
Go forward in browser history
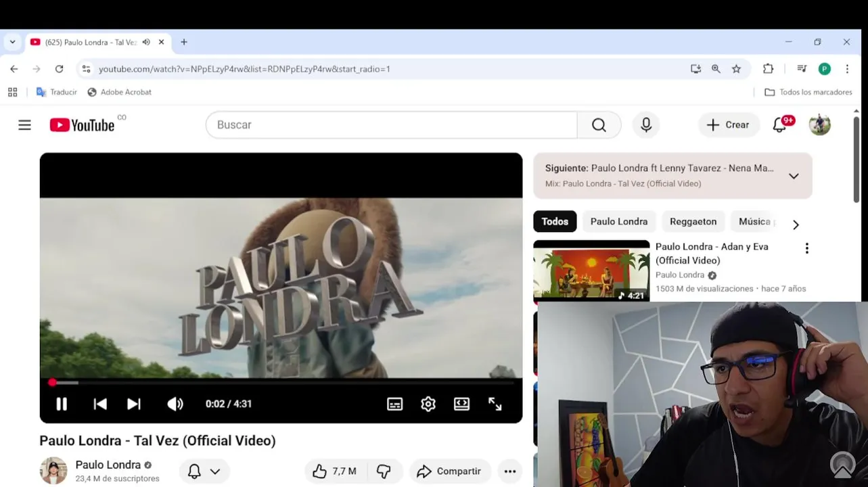point(37,69)
